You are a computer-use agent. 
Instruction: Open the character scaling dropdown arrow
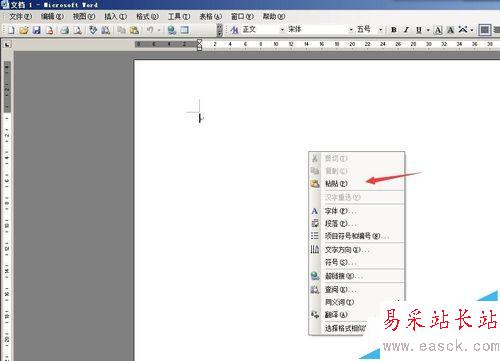[x=472, y=30]
